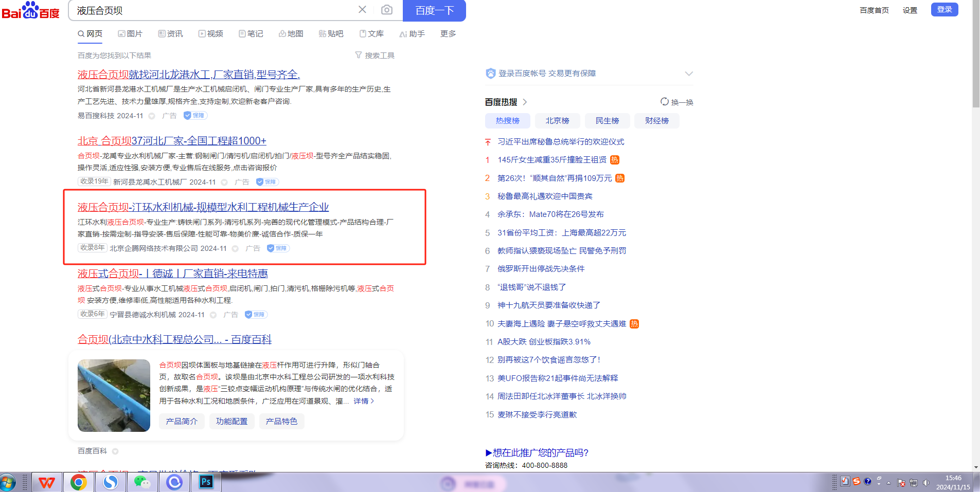
Task: Switch to the 图片 search tab
Action: (130, 34)
